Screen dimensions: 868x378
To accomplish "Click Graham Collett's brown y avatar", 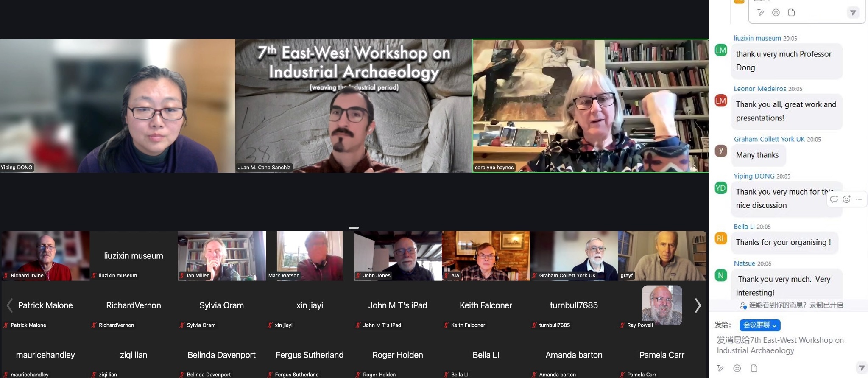I will point(721,151).
